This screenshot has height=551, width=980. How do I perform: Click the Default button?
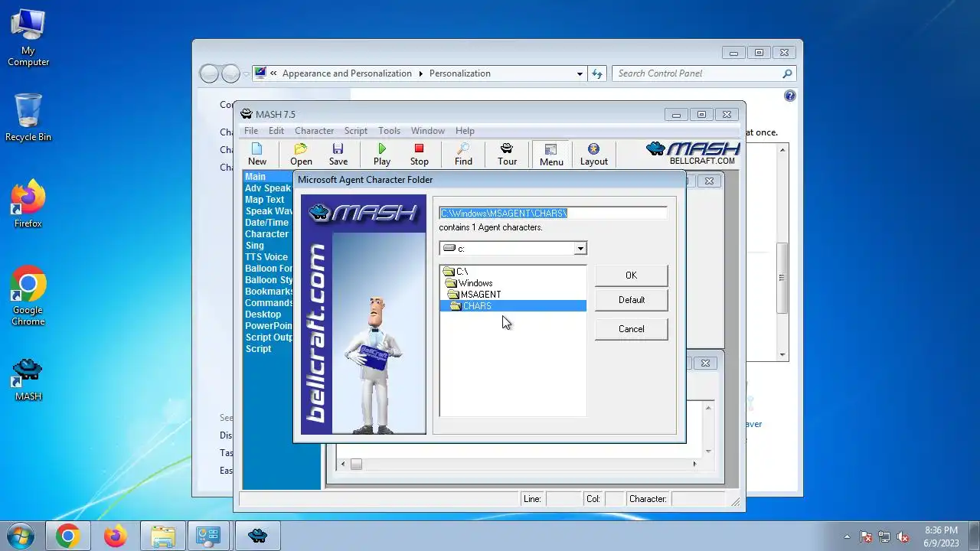pyautogui.click(x=631, y=300)
